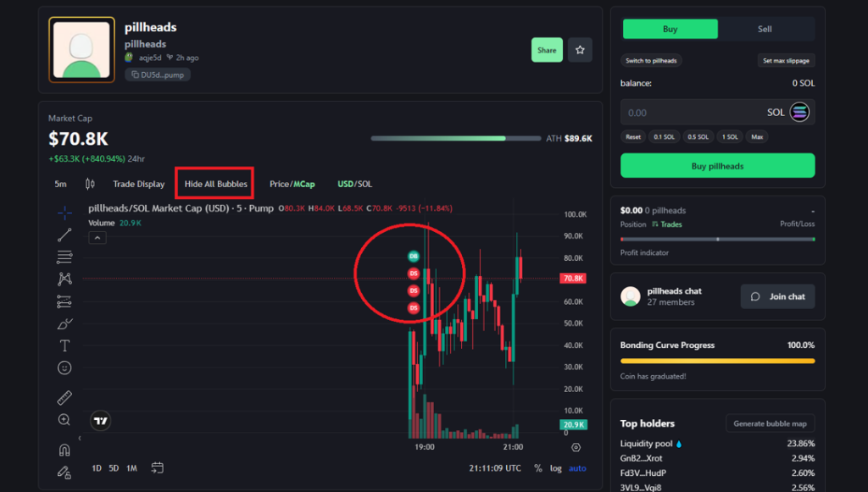Viewport: 868px width, 492px height.
Task: Select the brush drawing tool
Action: 64,324
